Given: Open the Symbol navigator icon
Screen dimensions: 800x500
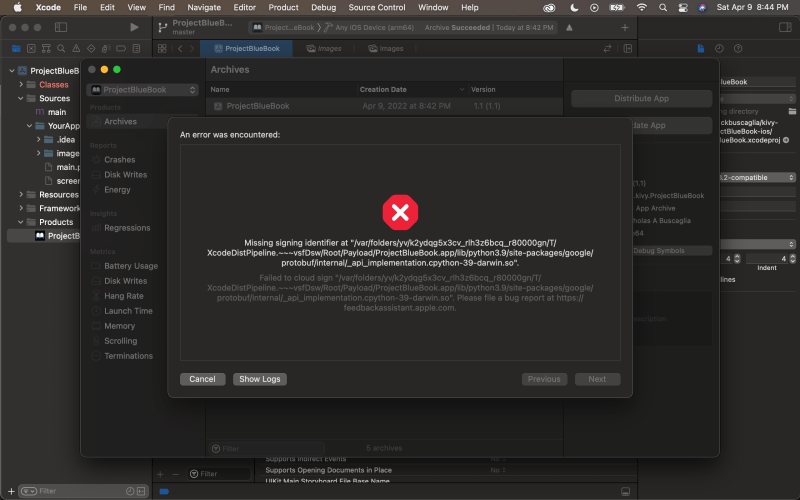Looking at the screenshot, I should (46, 48).
